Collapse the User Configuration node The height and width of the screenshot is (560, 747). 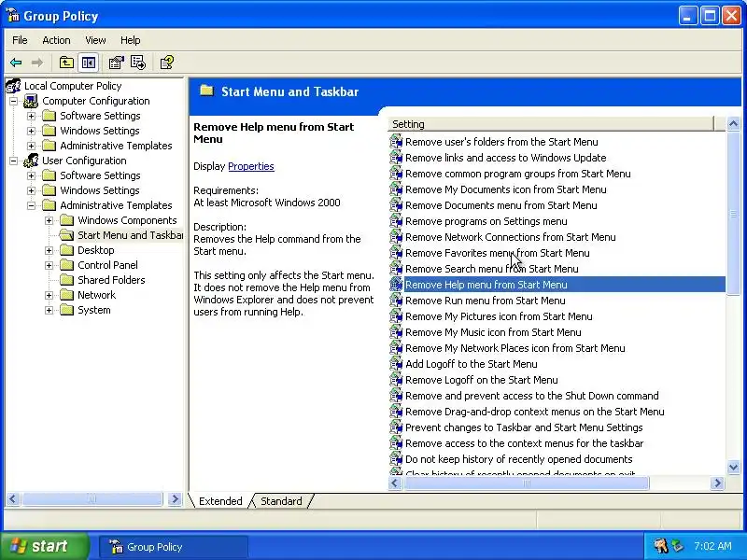[x=13, y=161]
